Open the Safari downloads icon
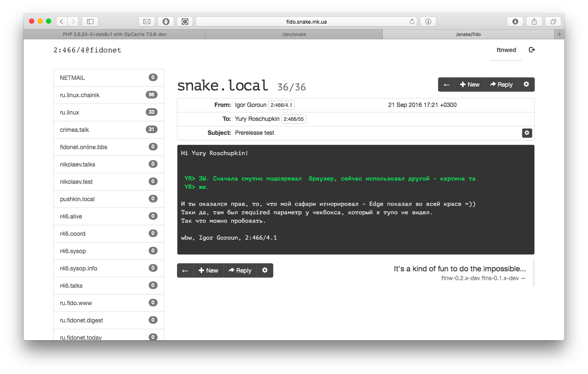The image size is (588, 374). 515,22
